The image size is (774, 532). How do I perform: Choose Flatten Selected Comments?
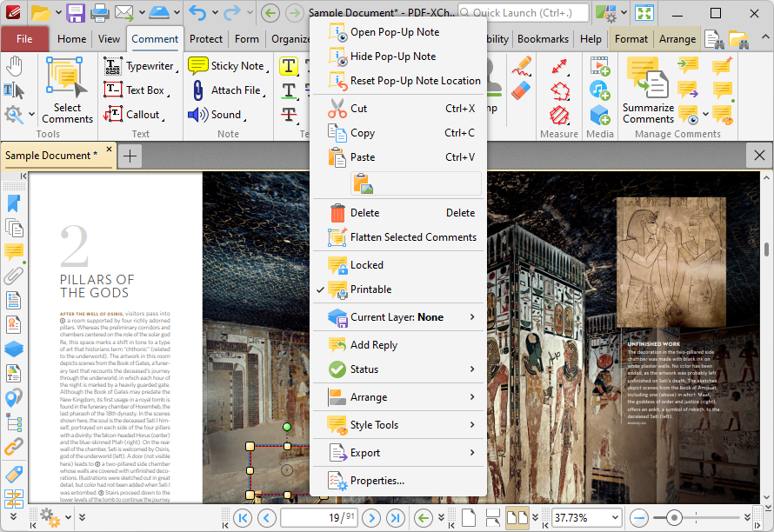397,237
